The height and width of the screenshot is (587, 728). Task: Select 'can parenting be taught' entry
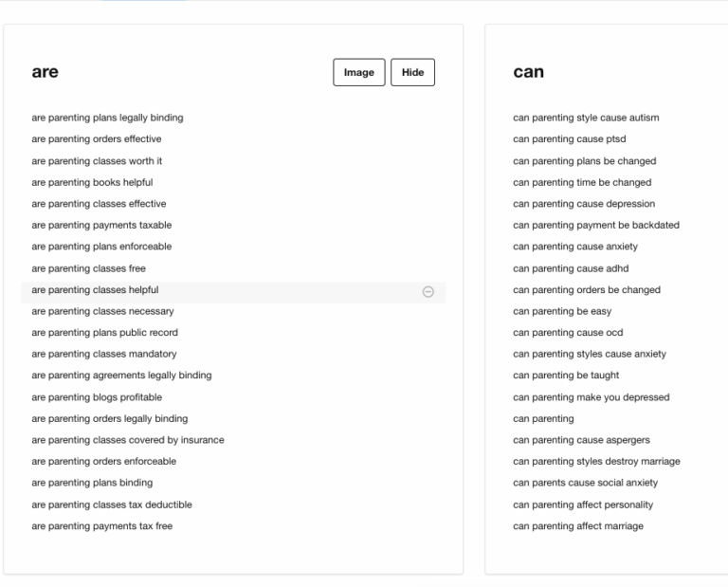pyautogui.click(x=566, y=376)
